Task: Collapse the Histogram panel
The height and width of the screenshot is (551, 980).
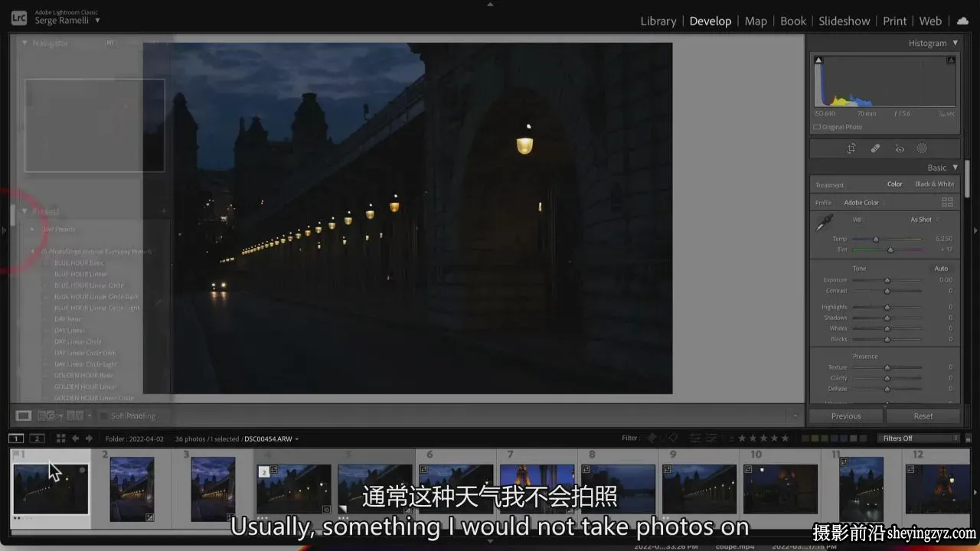Action: (955, 44)
